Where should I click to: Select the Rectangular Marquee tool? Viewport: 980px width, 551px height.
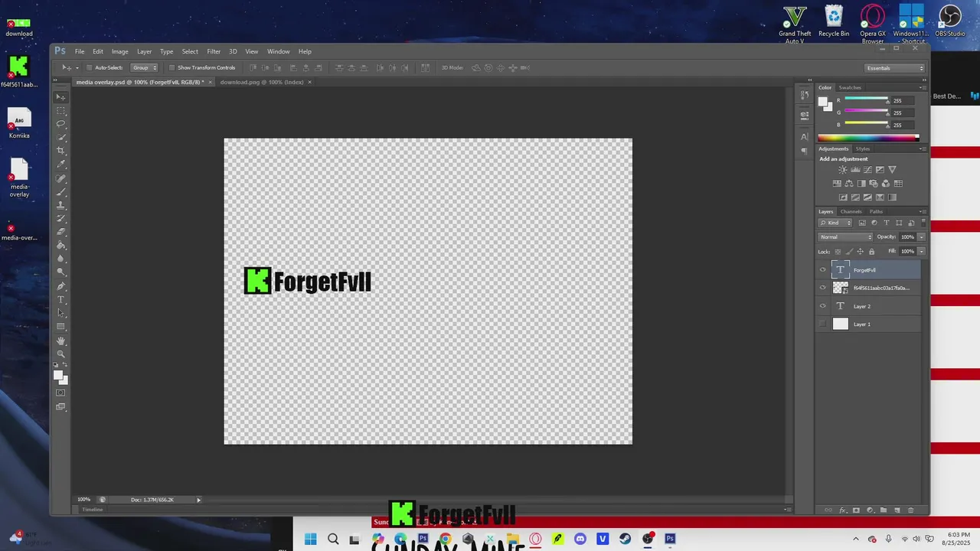click(x=61, y=110)
